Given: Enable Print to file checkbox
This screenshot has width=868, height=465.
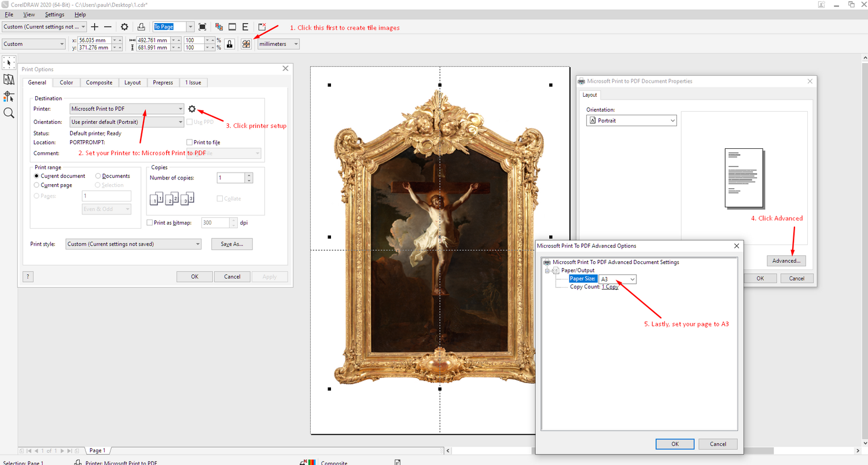Looking at the screenshot, I should tap(189, 142).
